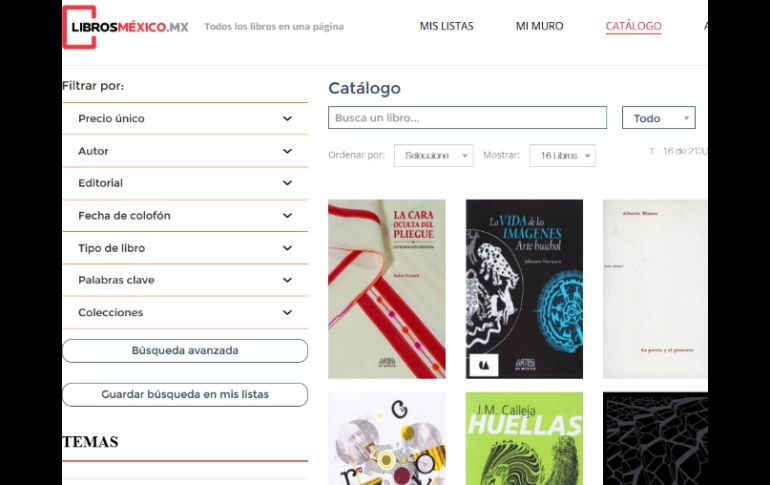
Task: Expand the Editorial filter chevron
Action: click(x=287, y=183)
